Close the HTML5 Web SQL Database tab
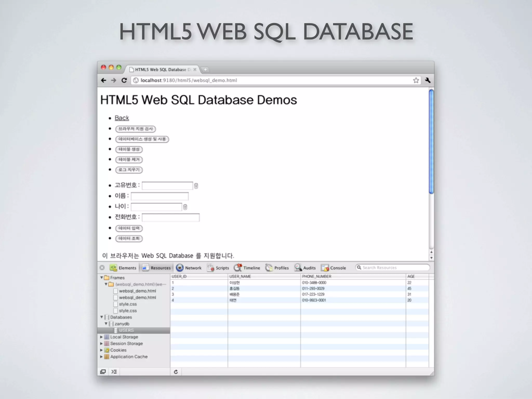532x399 pixels. point(195,69)
